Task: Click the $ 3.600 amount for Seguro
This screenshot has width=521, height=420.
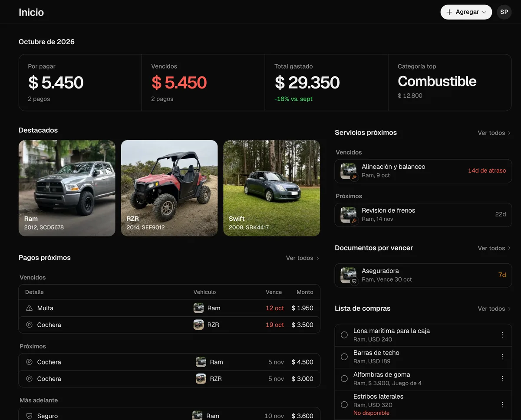Action: pyautogui.click(x=302, y=416)
